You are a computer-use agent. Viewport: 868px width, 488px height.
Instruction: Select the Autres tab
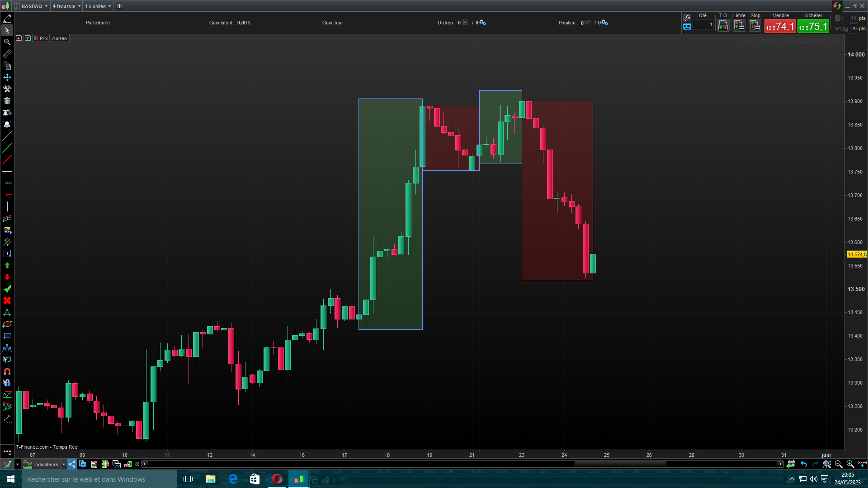click(x=59, y=38)
